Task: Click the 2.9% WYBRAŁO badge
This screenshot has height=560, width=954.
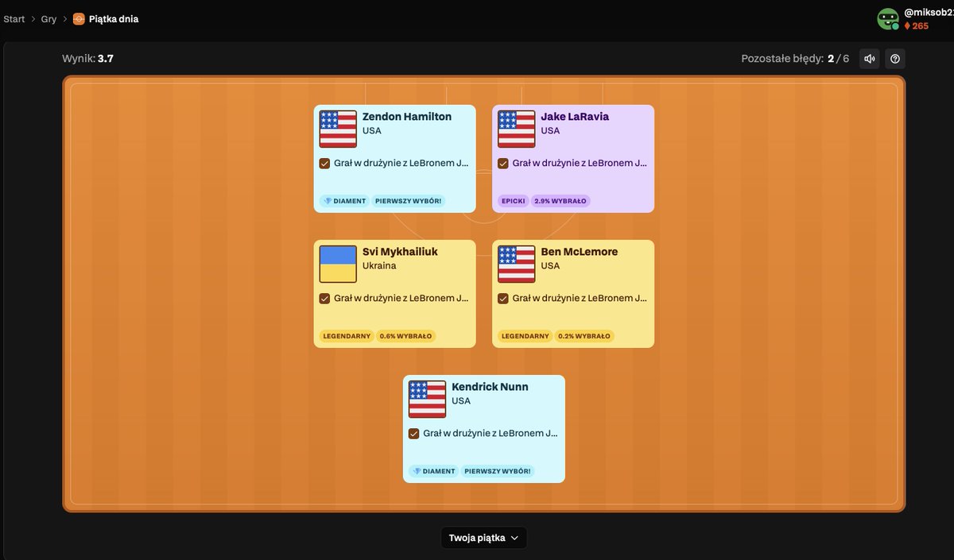Action: (561, 201)
